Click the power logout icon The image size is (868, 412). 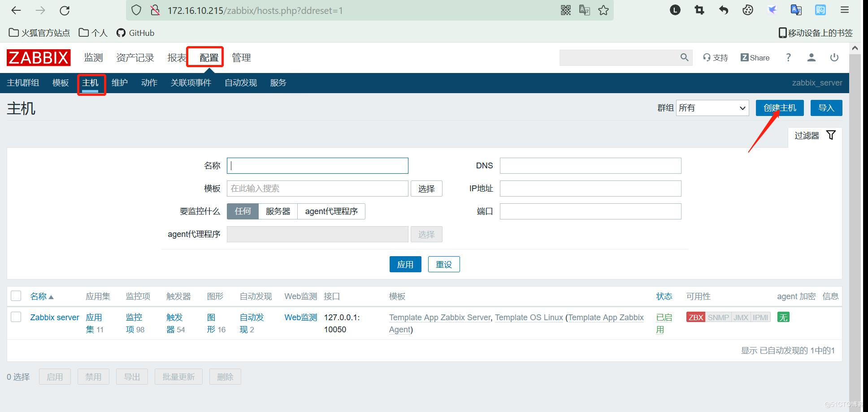click(x=834, y=57)
